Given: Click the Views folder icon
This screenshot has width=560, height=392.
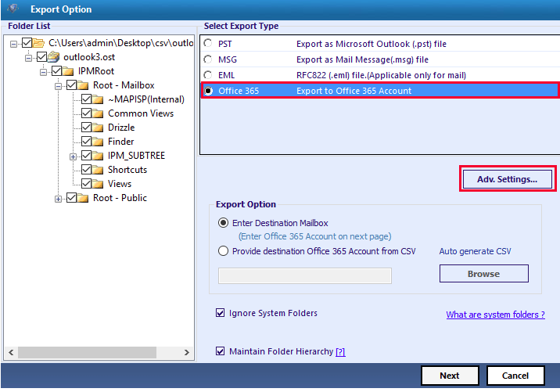Looking at the screenshot, I should pos(98,184).
